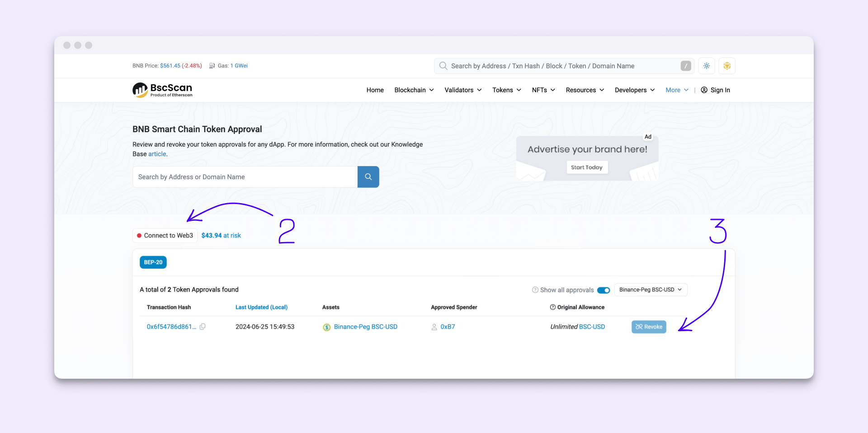This screenshot has height=433, width=868.
Task: Open the Binance-Peg BSC-USD asset link
Action: tap(366, 327)
